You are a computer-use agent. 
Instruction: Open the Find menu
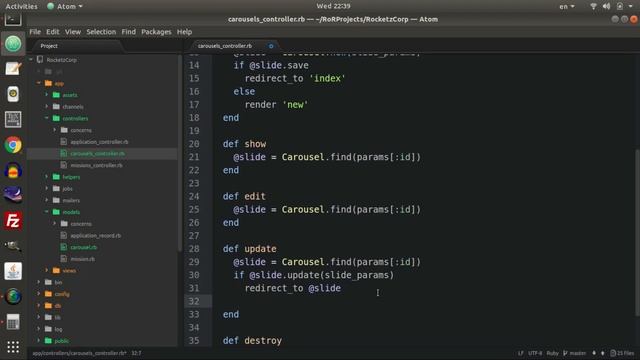(x=129, y=32)
